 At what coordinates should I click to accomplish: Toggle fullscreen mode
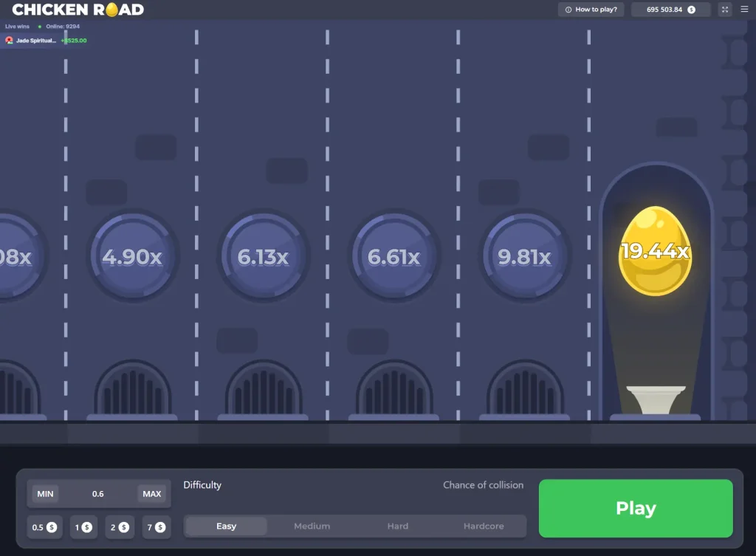725,9
